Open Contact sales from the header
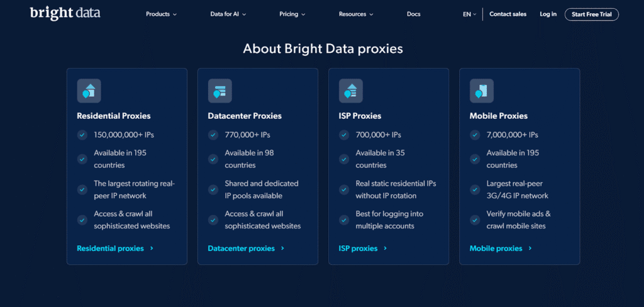 [508, 14]
